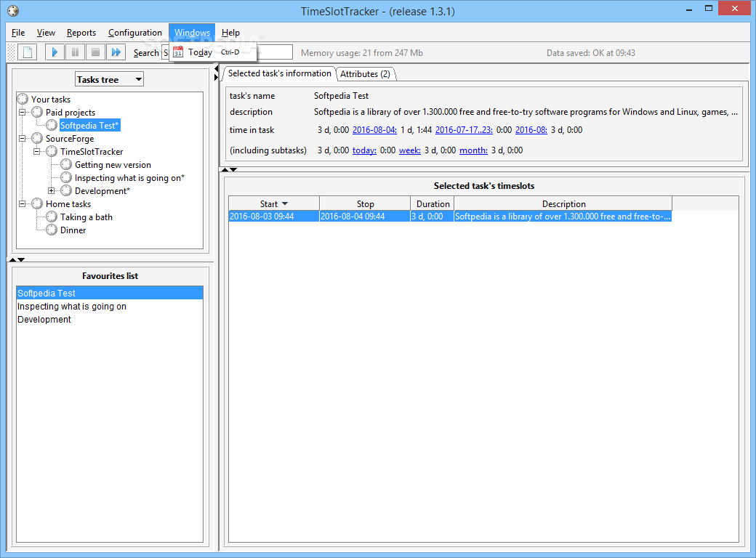Click the clock icon beside Getting new version
The width and height of the screenshot is (756, 558).
click(x=66, y=164)
